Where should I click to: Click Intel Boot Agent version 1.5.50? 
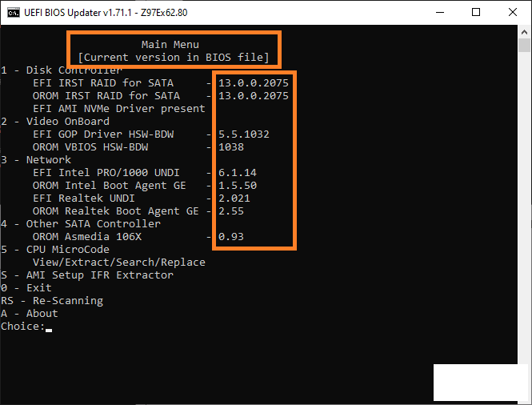click(238, 186)
